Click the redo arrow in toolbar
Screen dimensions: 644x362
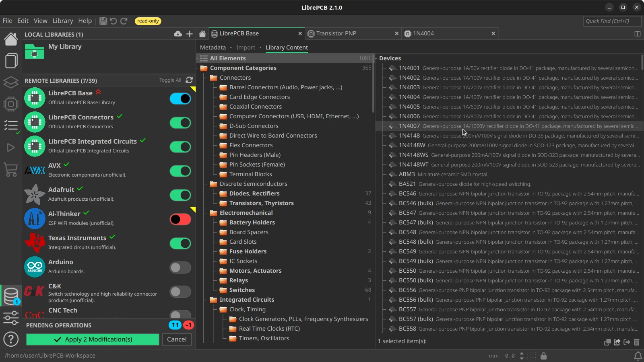(124, 21)
